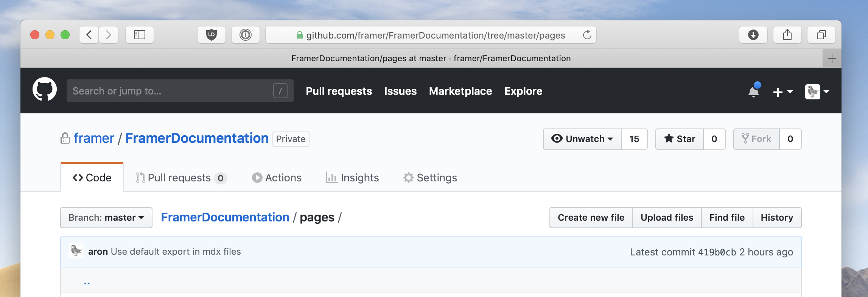Click the uBlock Origin shield icon
The image size is (868, 297).
point(211,35)
